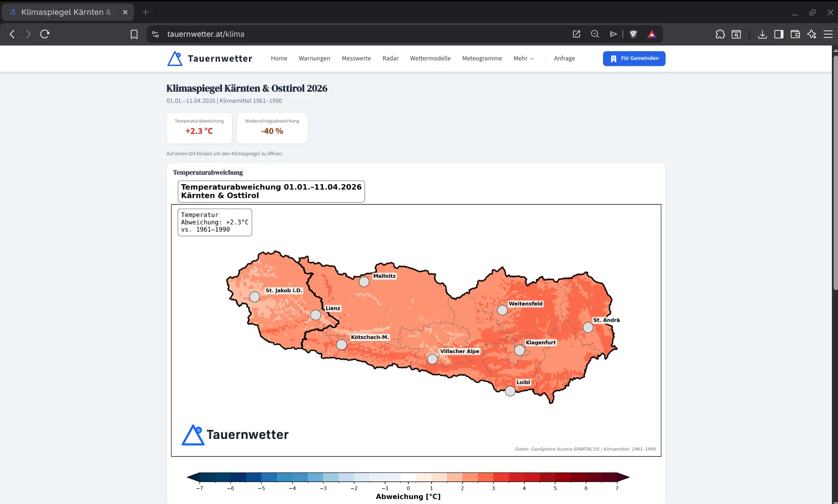Screen dimensions: 838x504
Task: Open the Downloads list
Action: 762,34
